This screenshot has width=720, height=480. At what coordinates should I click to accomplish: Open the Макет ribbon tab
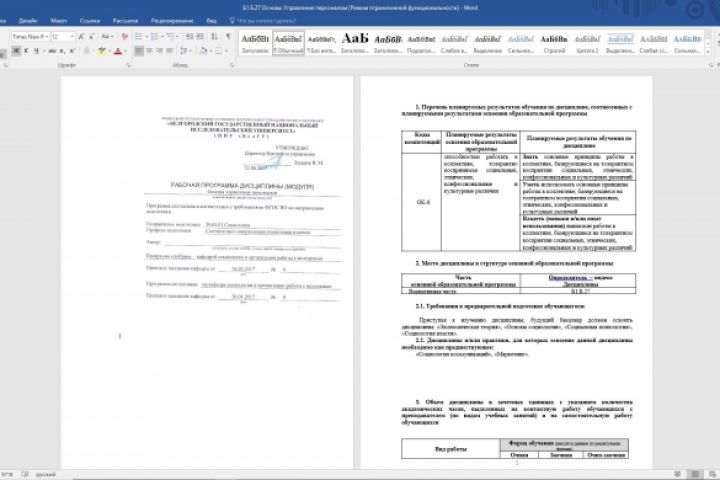59,21
